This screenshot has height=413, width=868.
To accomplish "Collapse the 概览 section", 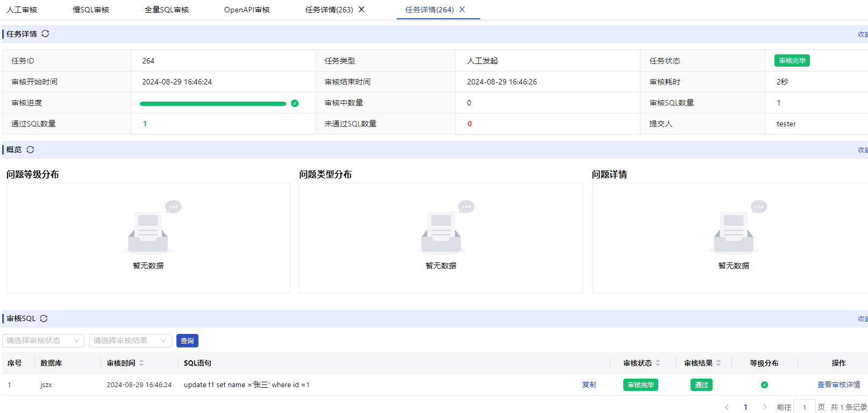I will (863, 150).
